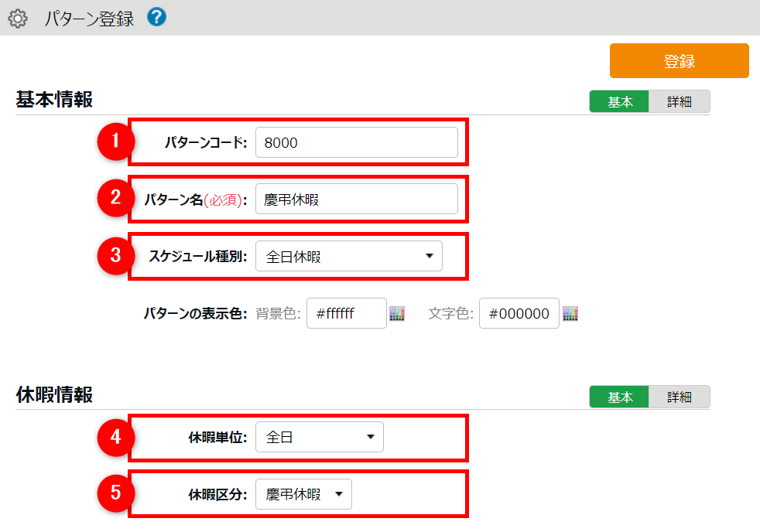Click the 文字色 hex field #000000
Viewport: 760px width, 532px height.
pos(519,313)
